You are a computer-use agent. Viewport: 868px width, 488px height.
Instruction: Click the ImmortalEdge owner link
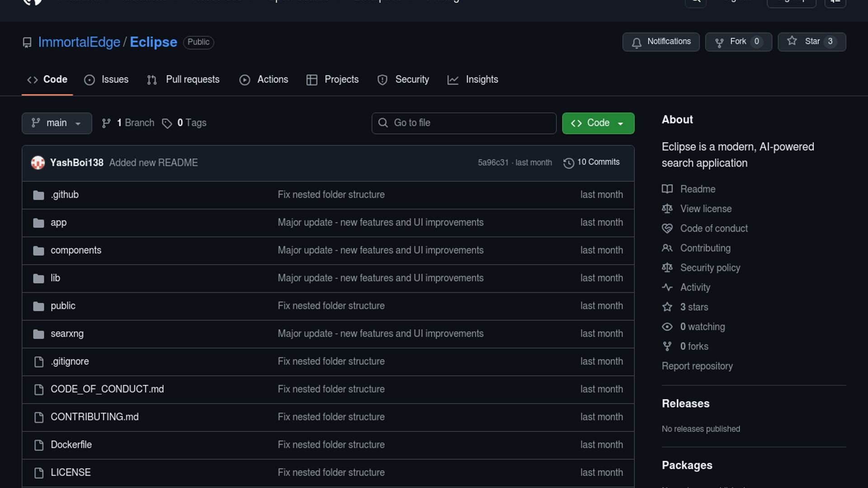pyautogui.click(x=79, y=42)
